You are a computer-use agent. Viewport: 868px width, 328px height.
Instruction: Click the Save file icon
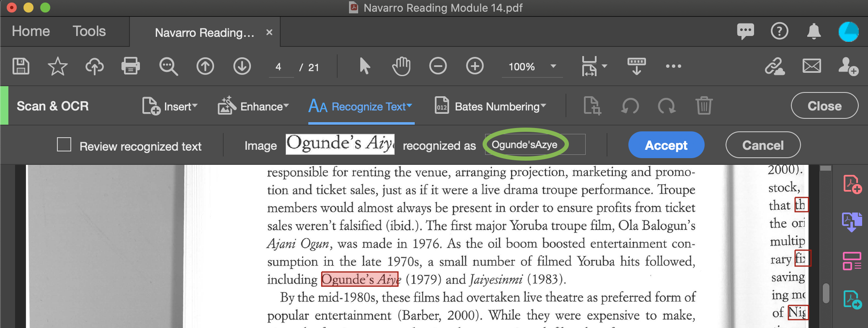[x=21, y=67]
